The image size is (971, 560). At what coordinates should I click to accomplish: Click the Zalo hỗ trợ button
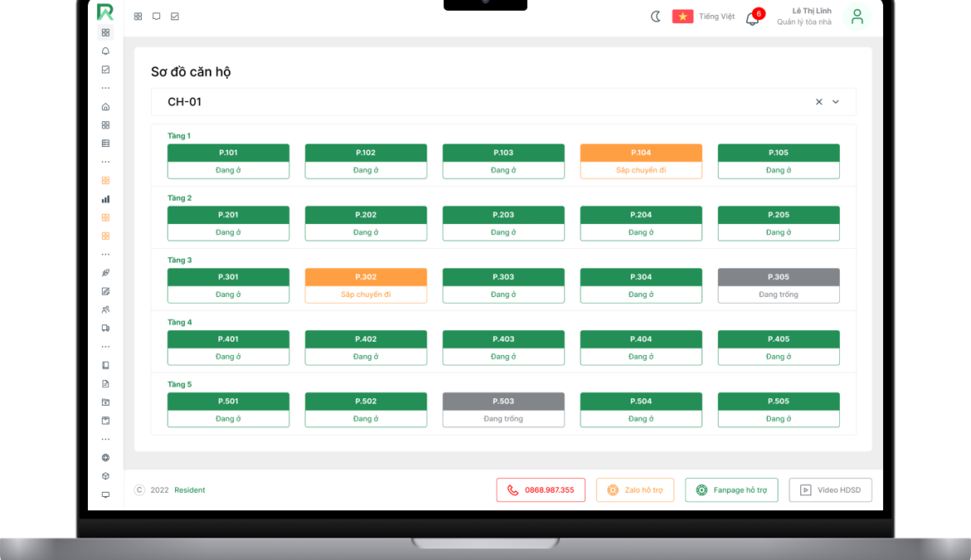point(635,490)
